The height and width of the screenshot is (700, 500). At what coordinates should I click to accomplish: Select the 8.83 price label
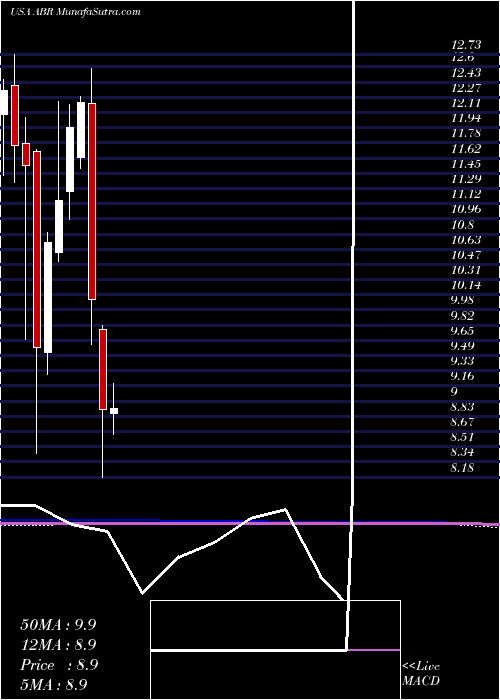click(462, 407)
